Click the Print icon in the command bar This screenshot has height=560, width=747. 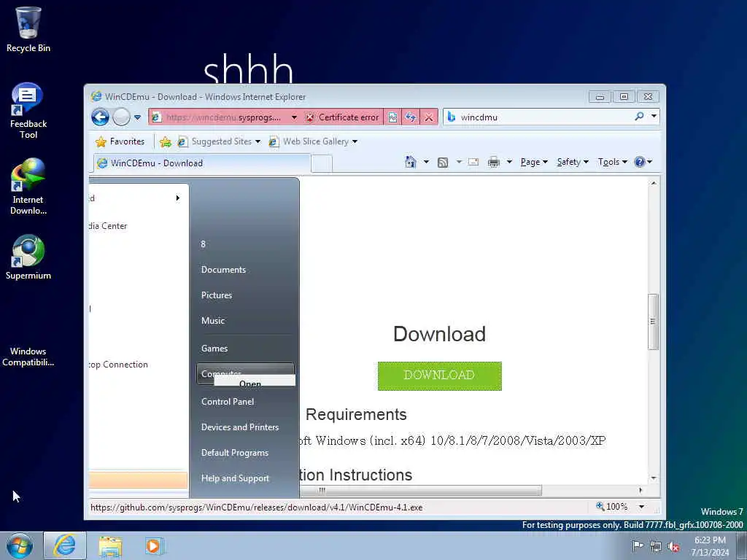coord(494,162)
